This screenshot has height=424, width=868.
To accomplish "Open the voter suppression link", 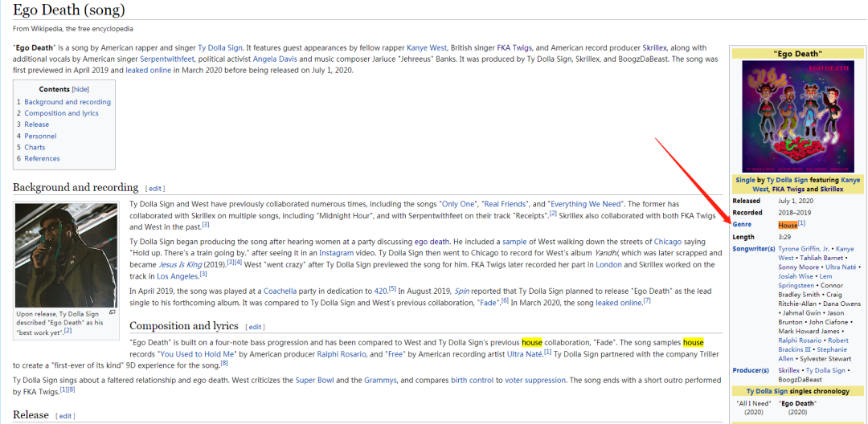I will 535,381.
